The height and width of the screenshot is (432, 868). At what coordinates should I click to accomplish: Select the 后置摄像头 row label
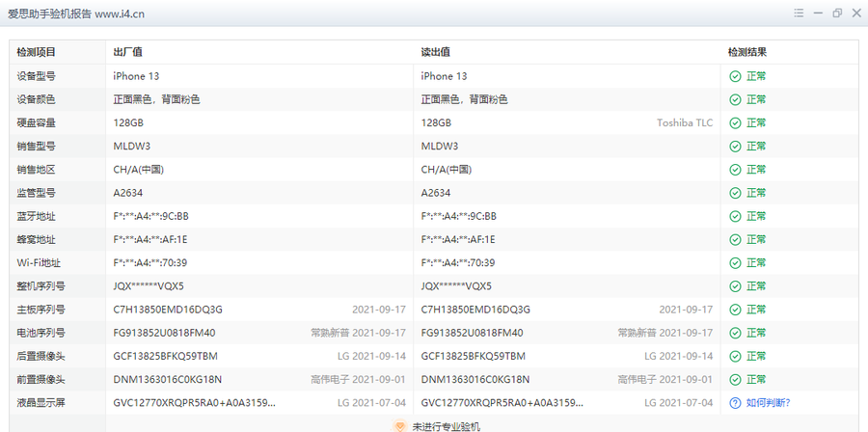[41, 356]
